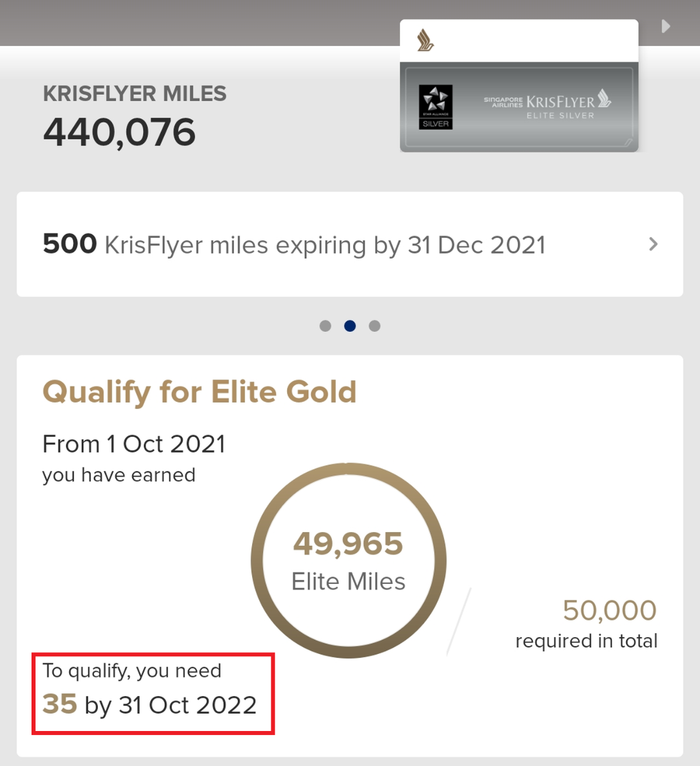This screenshot has width=700, height=766.
Task: Click the Star Alliance Silver emblem
Action: pos(436,107)
